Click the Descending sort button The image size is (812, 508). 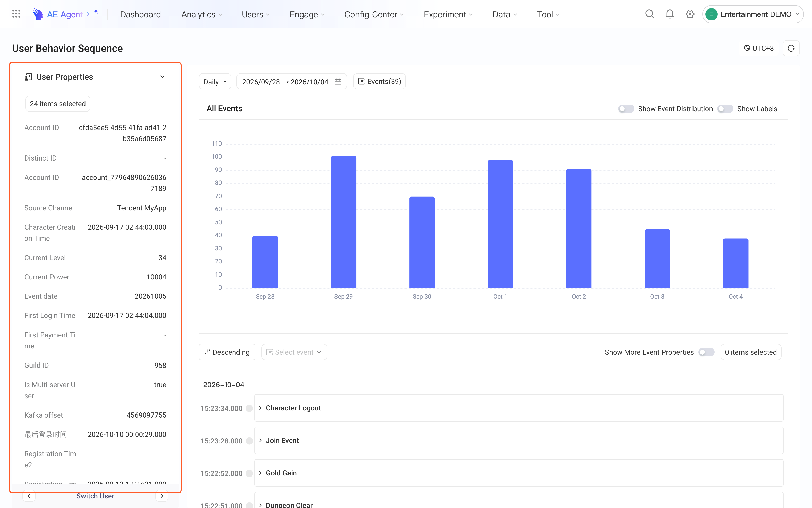(x=227, y=352)
